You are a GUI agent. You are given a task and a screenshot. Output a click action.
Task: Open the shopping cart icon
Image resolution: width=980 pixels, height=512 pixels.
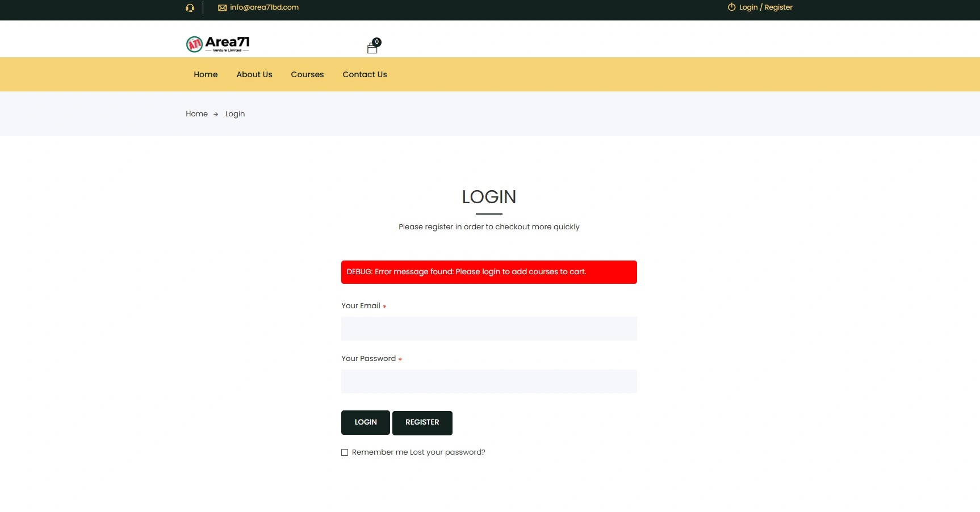(x=372, y=48)
